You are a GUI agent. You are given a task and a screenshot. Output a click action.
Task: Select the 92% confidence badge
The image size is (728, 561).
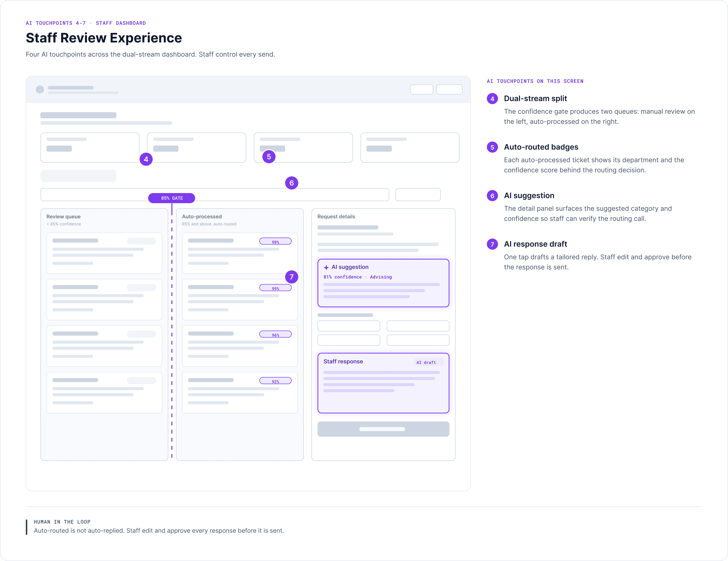276,381
